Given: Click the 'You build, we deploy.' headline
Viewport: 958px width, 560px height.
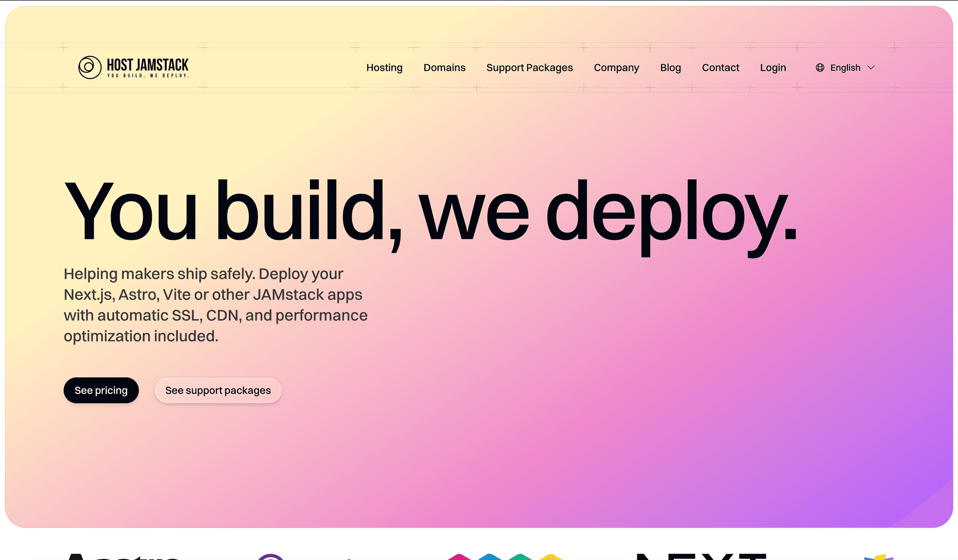Looking at the screenshot, I should pyautogui.click(x=430, y=212).
